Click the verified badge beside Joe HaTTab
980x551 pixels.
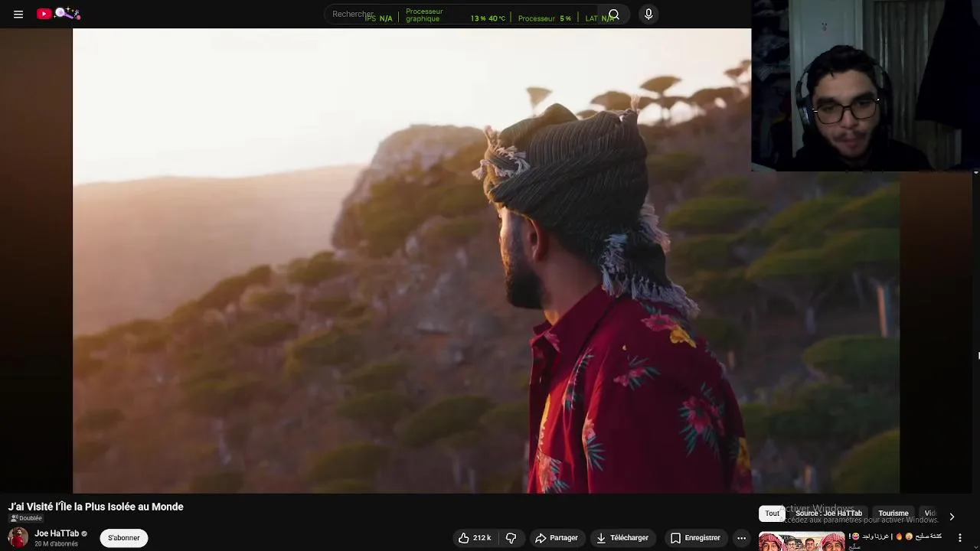tap(84, 533)
